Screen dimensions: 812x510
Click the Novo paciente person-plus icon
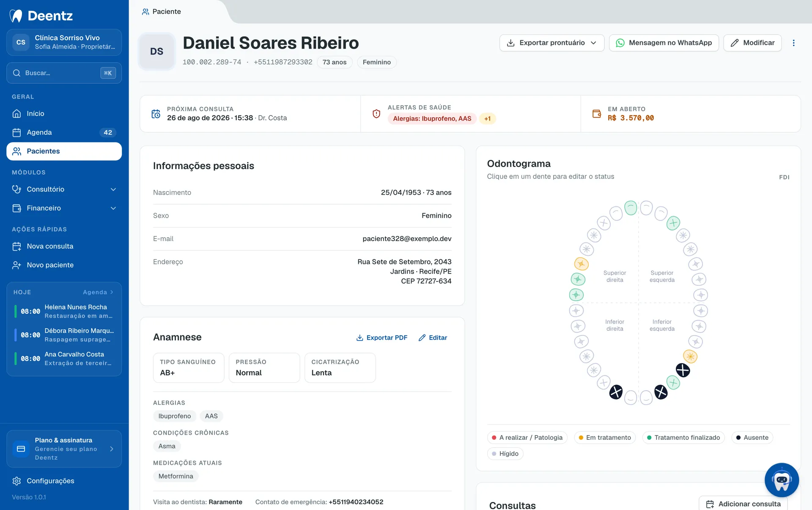[x=16, y=265]
